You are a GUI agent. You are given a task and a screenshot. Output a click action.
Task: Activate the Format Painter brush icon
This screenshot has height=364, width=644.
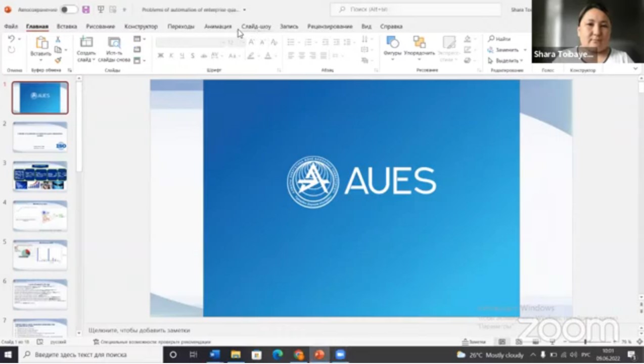58,60
